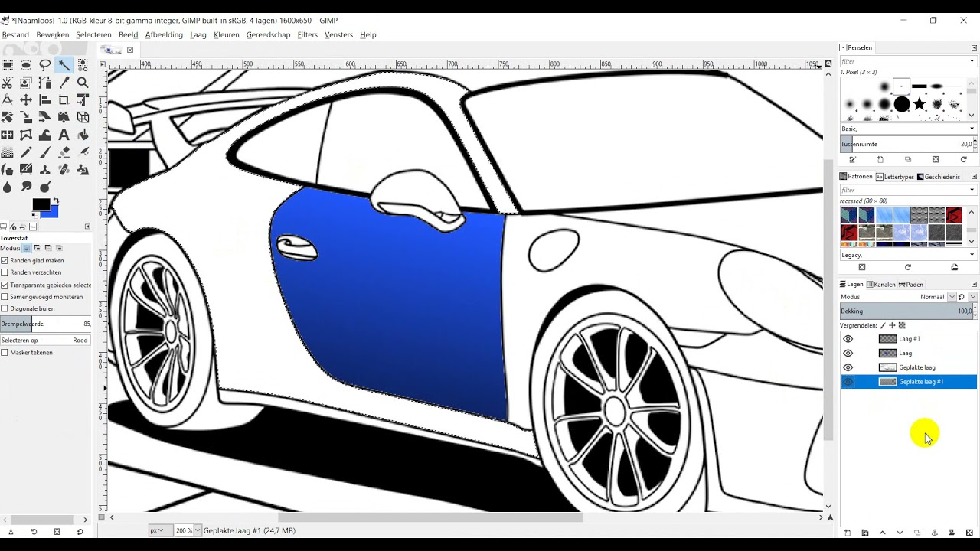980x551 pixels.
Task: Select the Move tool
Action: click(26, 100)
